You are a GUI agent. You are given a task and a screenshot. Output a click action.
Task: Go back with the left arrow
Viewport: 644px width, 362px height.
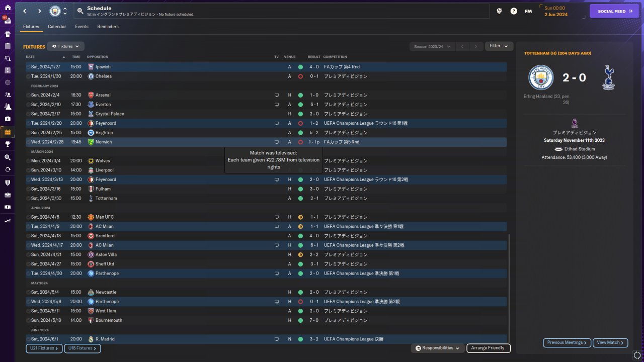(25, 11)
